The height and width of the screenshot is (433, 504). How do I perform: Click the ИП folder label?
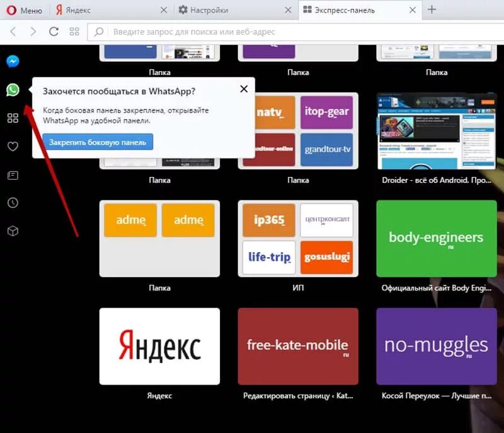point(298,287)
